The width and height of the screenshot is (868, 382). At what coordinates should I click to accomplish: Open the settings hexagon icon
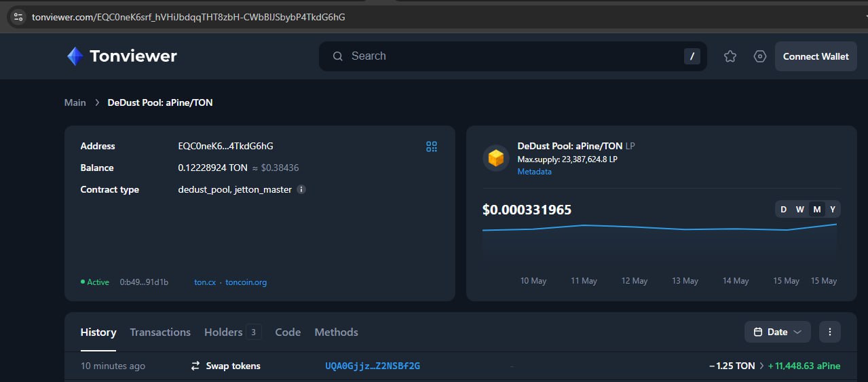click(x=760, y=56)
